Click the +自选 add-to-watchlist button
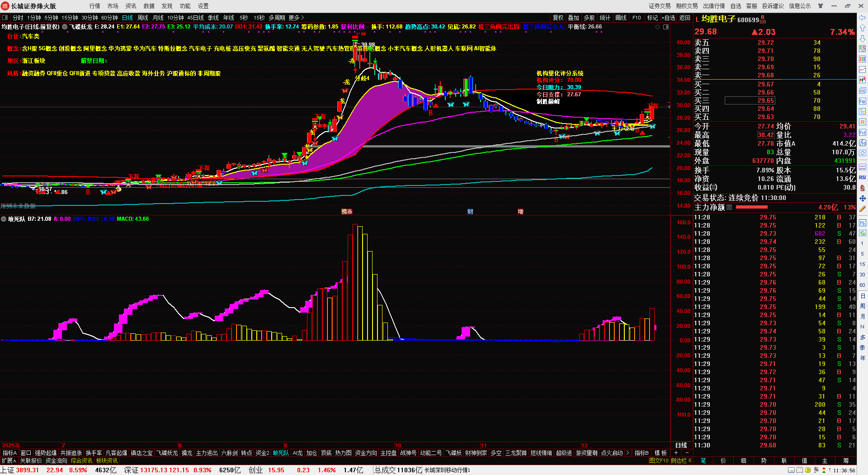Screen dimensions: 868x475 [x=669, y=18]
